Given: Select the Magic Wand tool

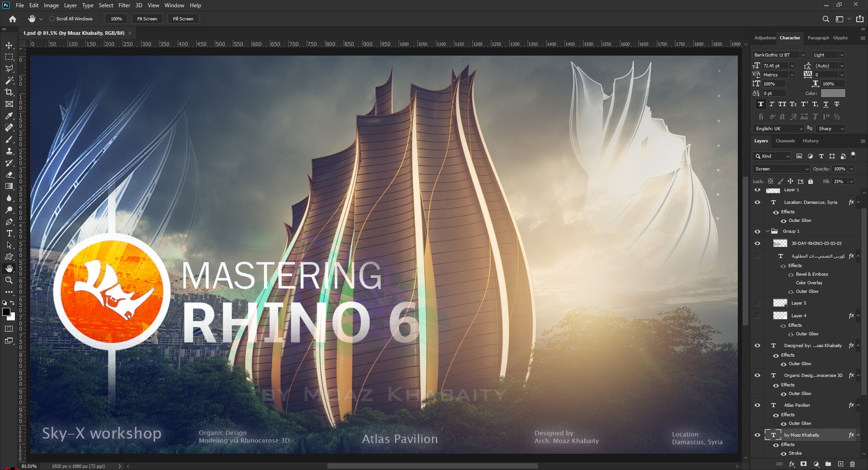Looking at the screenshot, I should (x=9, y=81).
